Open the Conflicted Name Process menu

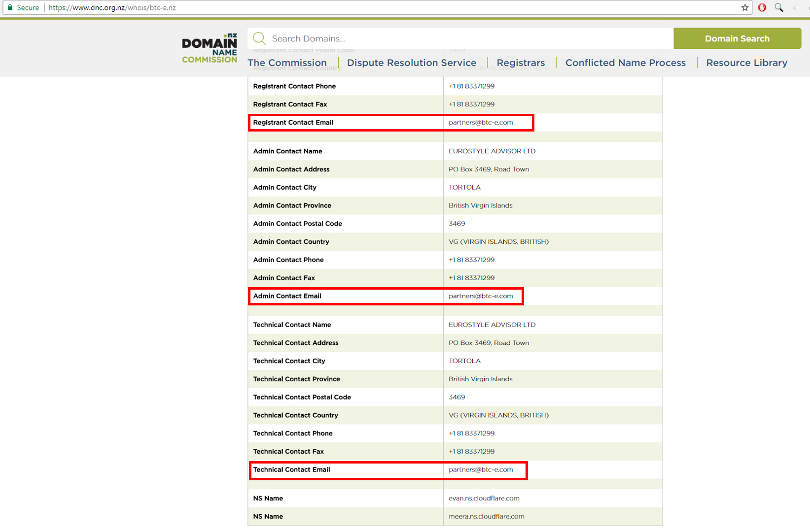coord(626,63)
